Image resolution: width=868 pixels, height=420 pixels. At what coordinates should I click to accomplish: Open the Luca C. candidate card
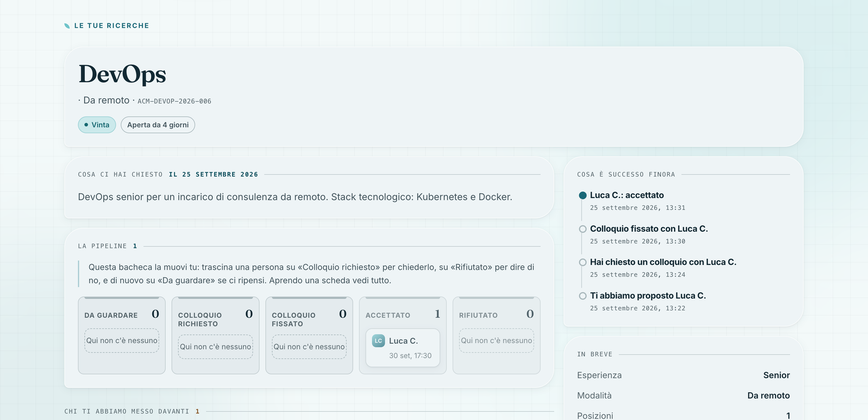[x=403, y=348]
